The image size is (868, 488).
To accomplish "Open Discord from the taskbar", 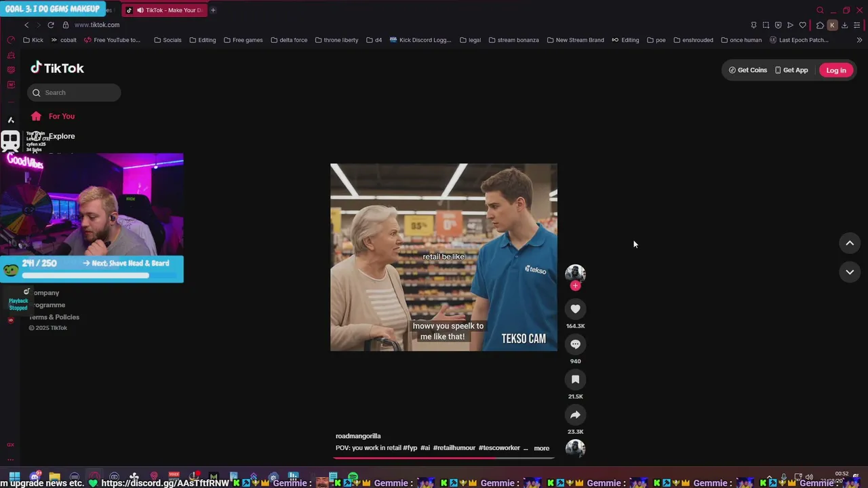I will (x=35, y=476).
